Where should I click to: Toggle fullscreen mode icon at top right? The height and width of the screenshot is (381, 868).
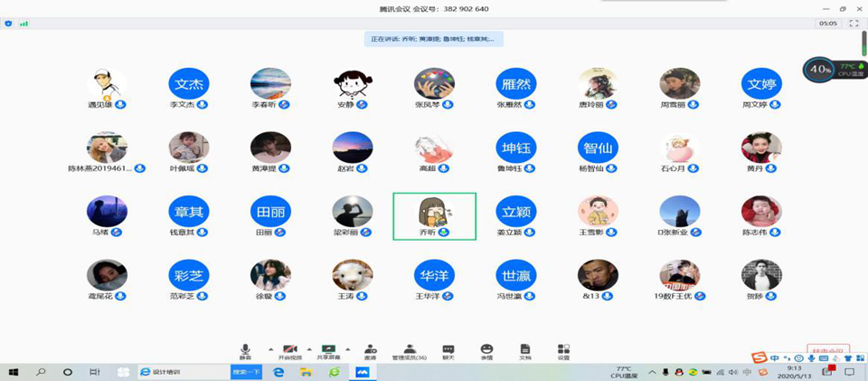pyautogui.click(x=853, y=23)
